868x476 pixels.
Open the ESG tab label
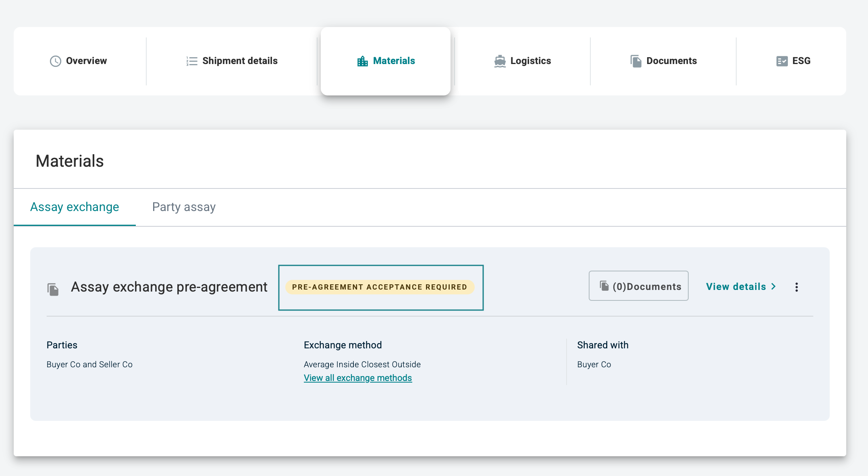click(x=801, y=61)
